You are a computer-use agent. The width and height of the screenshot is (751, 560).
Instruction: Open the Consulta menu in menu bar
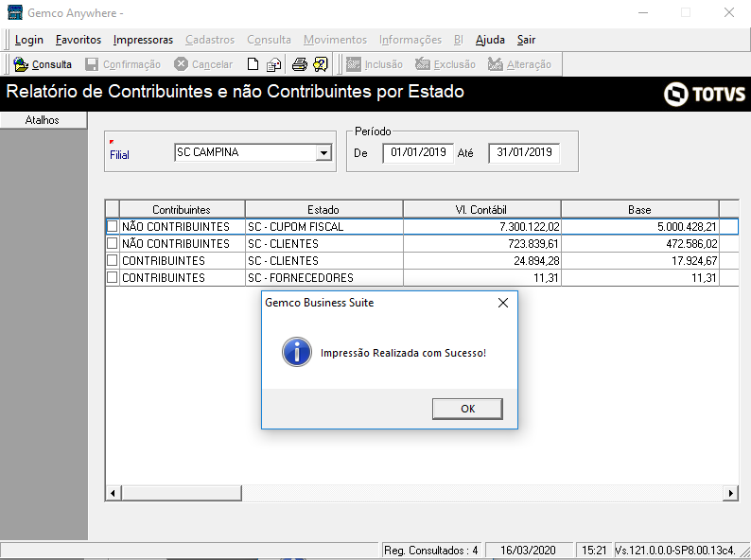tap(269, 40)
